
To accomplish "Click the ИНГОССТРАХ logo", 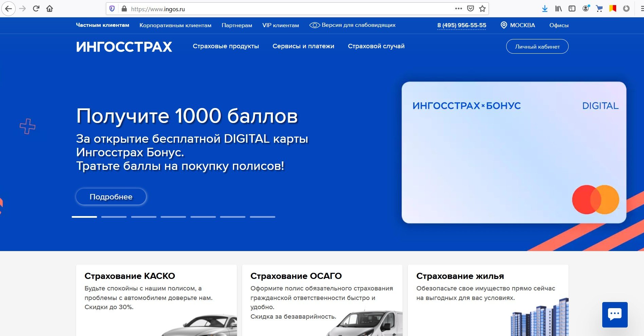I will [x=124, y=47].
